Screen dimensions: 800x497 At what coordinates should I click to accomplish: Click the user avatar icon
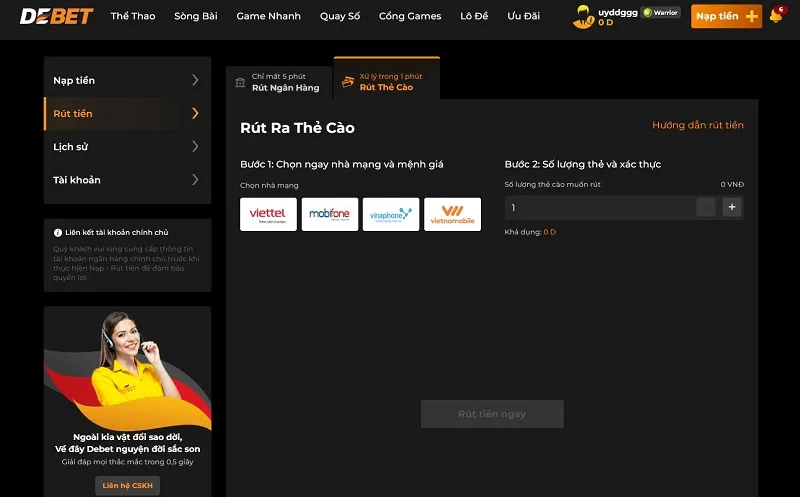pos(583,16)
